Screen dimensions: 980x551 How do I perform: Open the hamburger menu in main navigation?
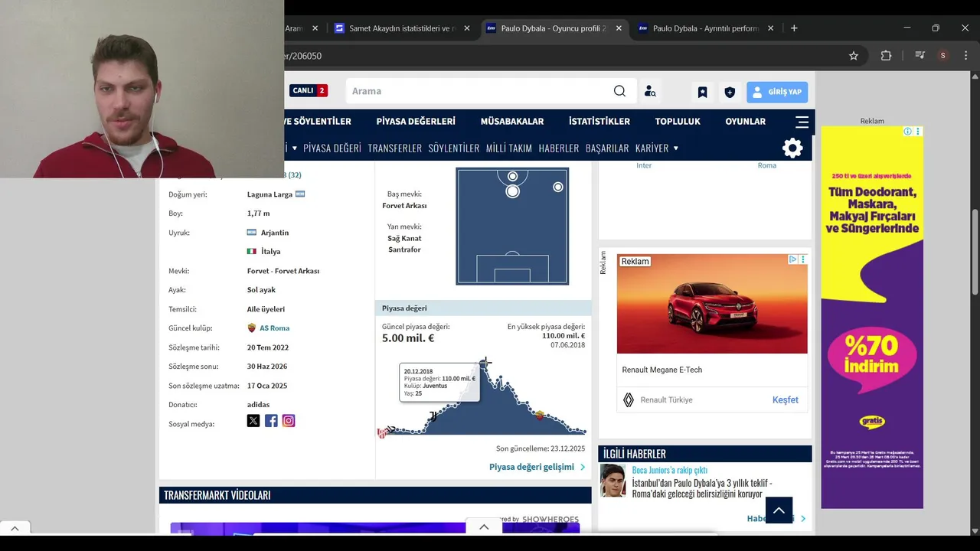click(x=802, y=122)
